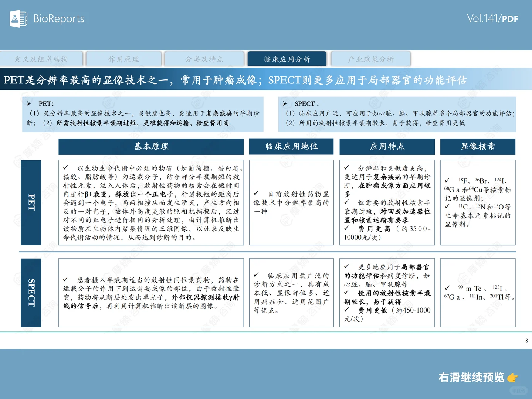Viewport: 532px width, 399px height.
Task: Click the 👉 pointing hand emoji icon
Action: (x=513, y=378)
